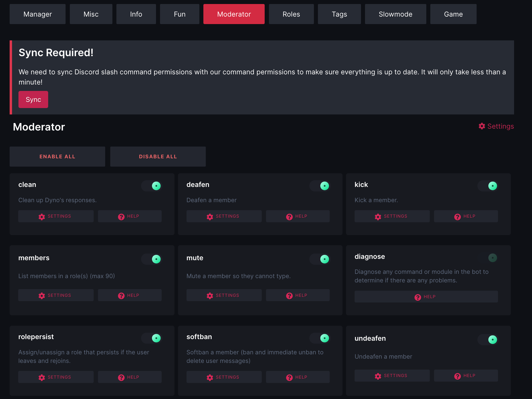
Task: Click the softban command settings gear icon
Action: tap(210, 377)
